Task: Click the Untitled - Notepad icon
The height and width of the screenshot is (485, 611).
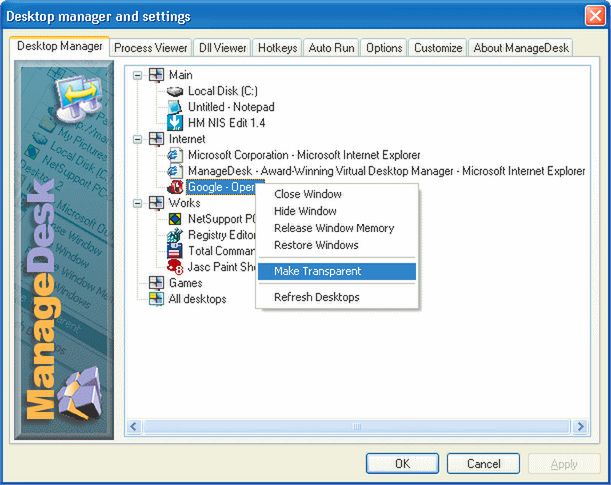Action: pyautogui.click(x=175, y=107)
